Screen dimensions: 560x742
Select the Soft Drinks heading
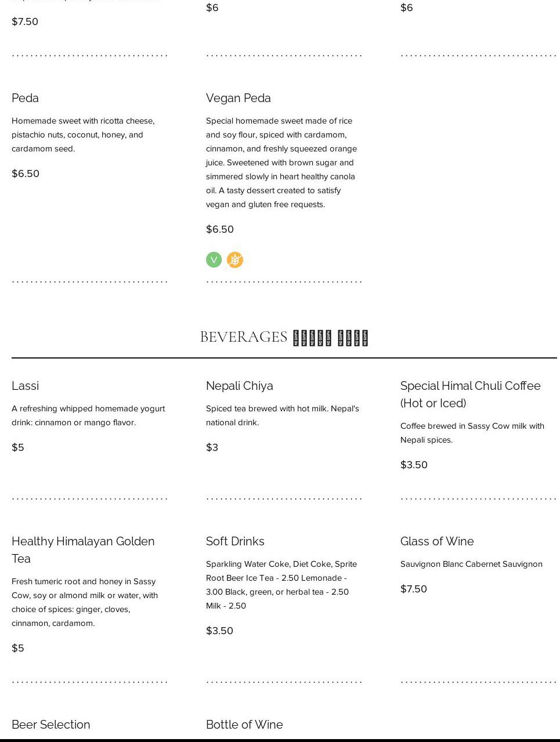click(235, 541)
